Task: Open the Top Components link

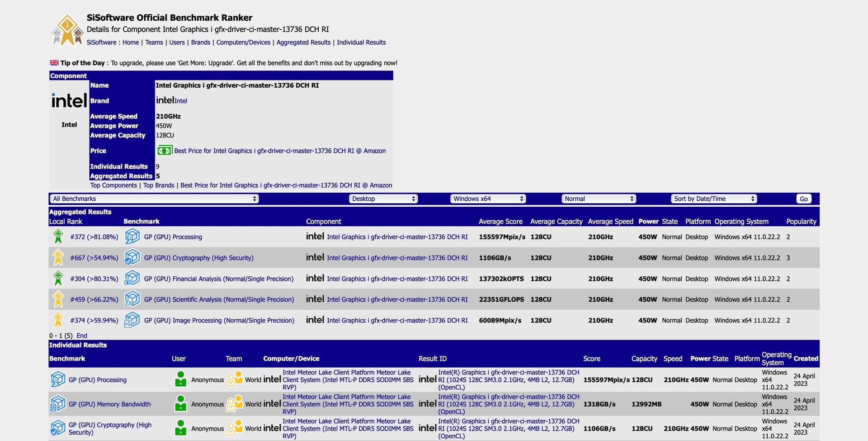Action: pyautogui.click(x=113, y=185)
